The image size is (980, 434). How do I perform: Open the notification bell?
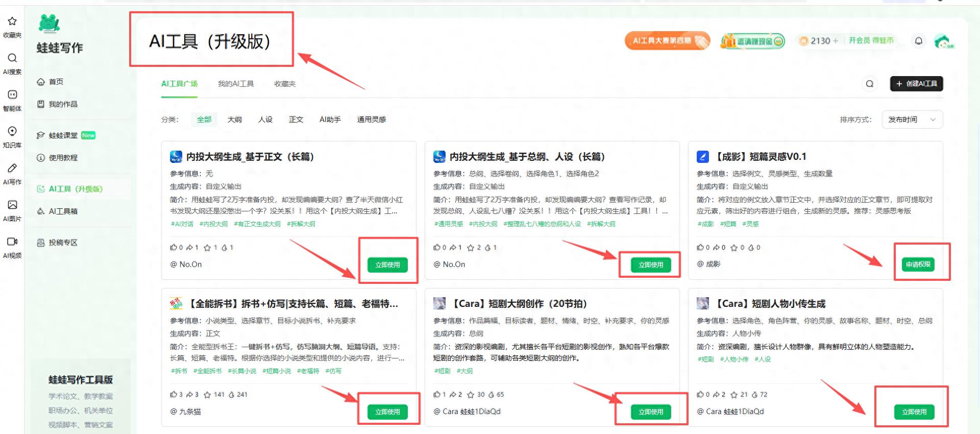(x=918, y=41)
